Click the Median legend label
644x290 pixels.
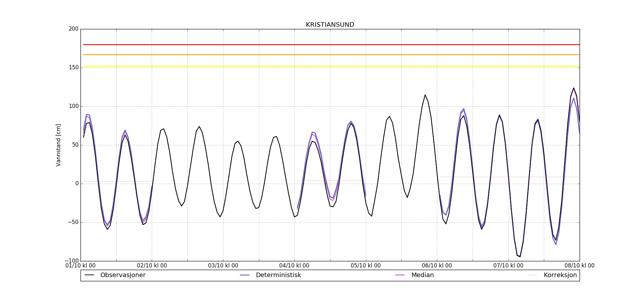click(422, 275)
